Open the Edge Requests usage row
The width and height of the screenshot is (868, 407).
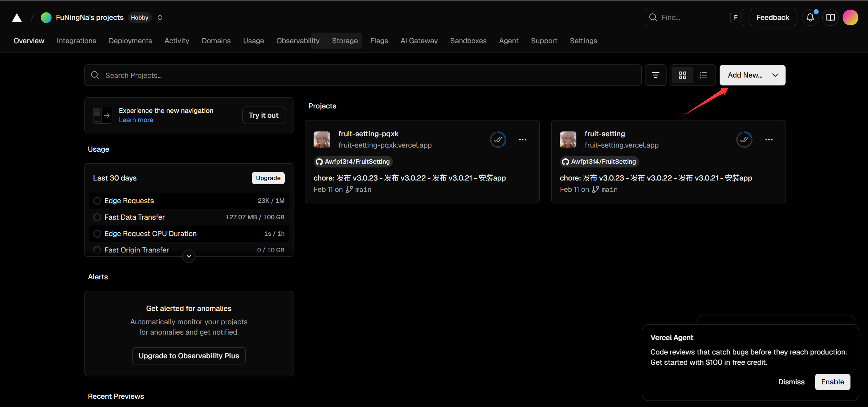189,201
